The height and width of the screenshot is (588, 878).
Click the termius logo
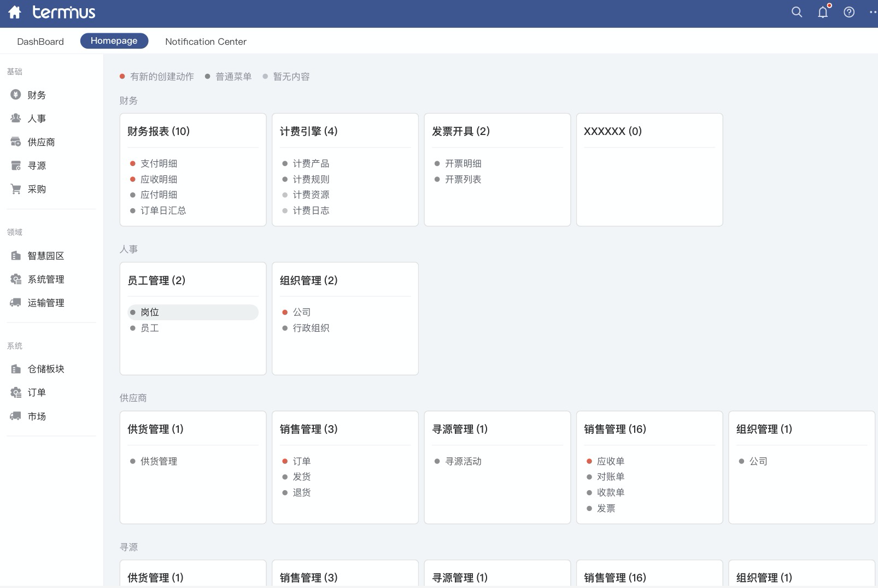pos(64,12)
